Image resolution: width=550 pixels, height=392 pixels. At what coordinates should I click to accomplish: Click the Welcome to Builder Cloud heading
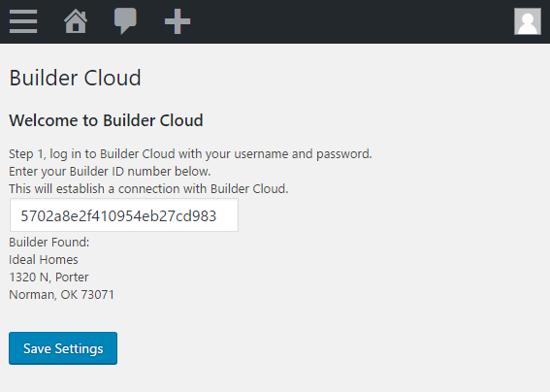(106, 120)
